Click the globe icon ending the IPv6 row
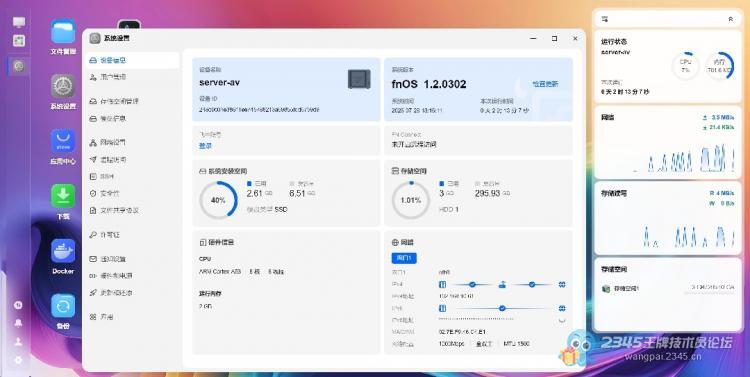Viewport: 750px width, 377px height. 562,309
